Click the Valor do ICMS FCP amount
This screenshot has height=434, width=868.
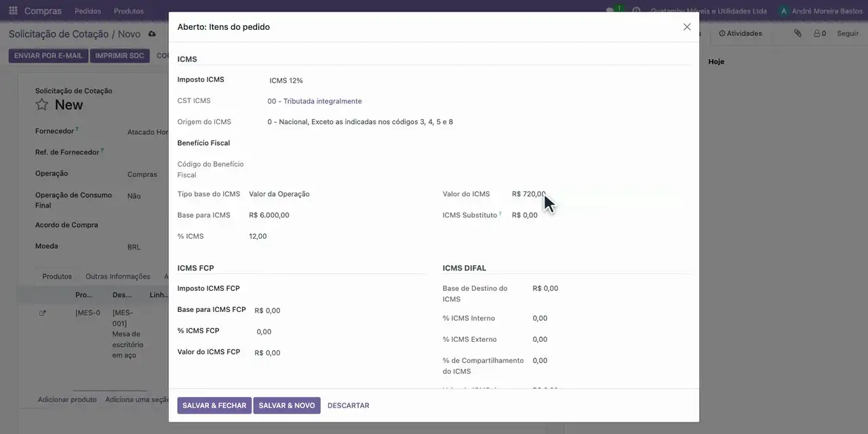point(267,353)
